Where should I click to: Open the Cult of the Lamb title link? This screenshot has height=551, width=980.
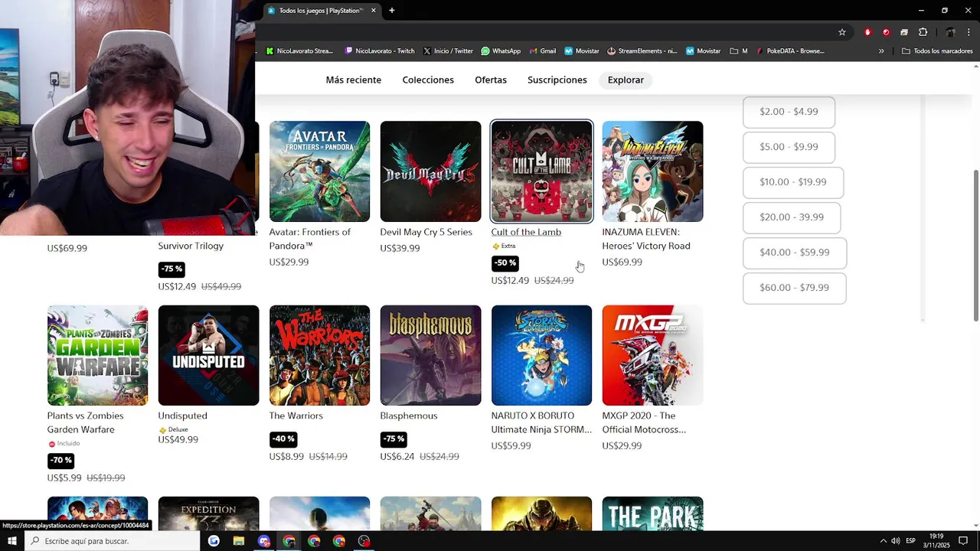[x=526, y=232]
